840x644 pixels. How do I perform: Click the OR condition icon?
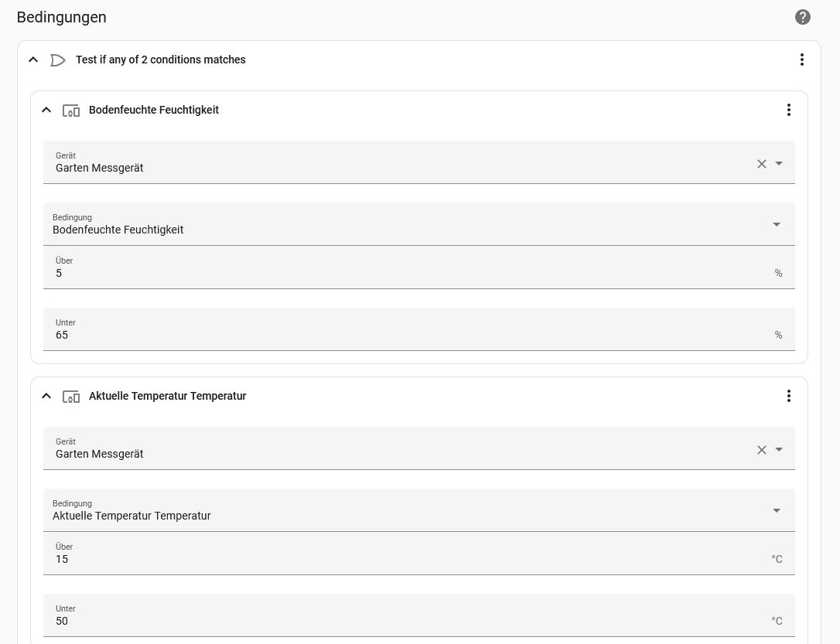[x=58, y=60]
